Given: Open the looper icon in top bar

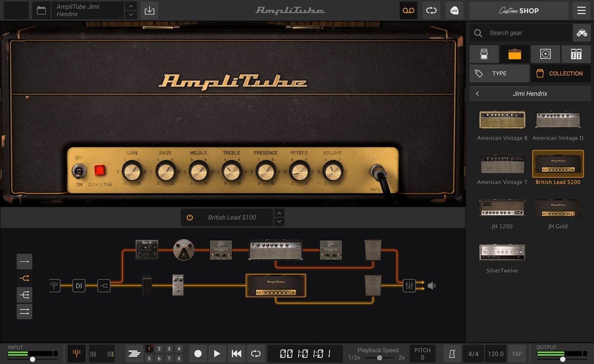Looking at the screenshot, I should pos(431,11).
